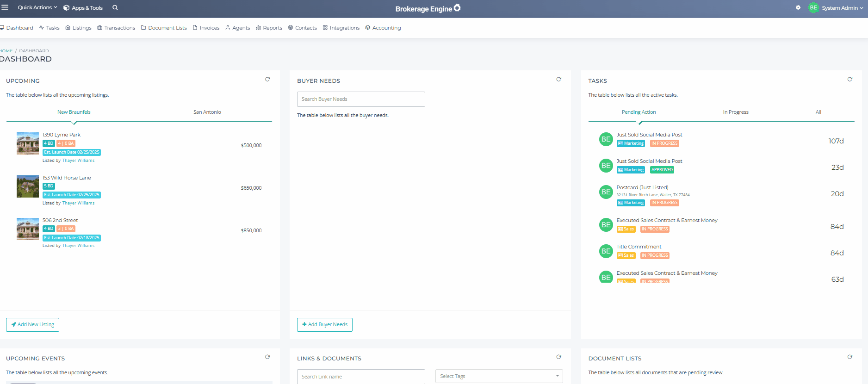This screenshot has height=384, width=868.
Task: Open Agents nav item
Action: coord(238,28)
